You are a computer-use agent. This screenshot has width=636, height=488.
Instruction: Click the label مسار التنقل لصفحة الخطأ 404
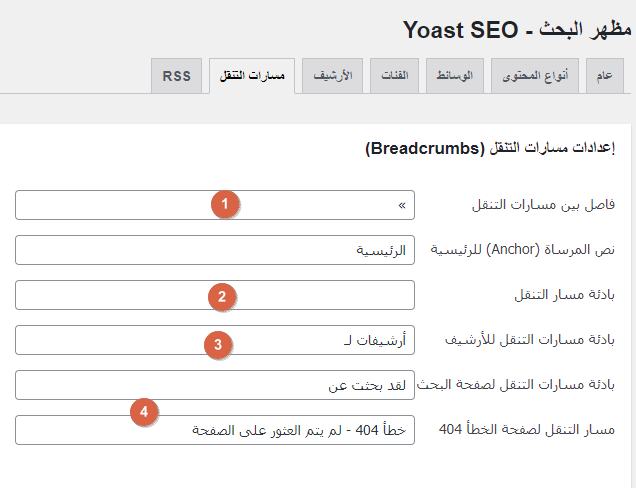coord(527,429)
